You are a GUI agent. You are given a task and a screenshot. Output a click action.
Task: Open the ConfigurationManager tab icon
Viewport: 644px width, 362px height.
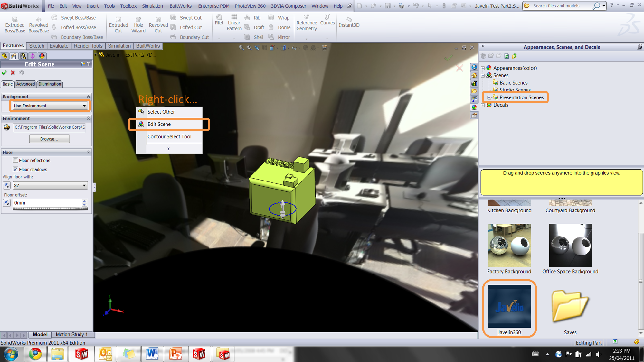(x=23, y=56)
